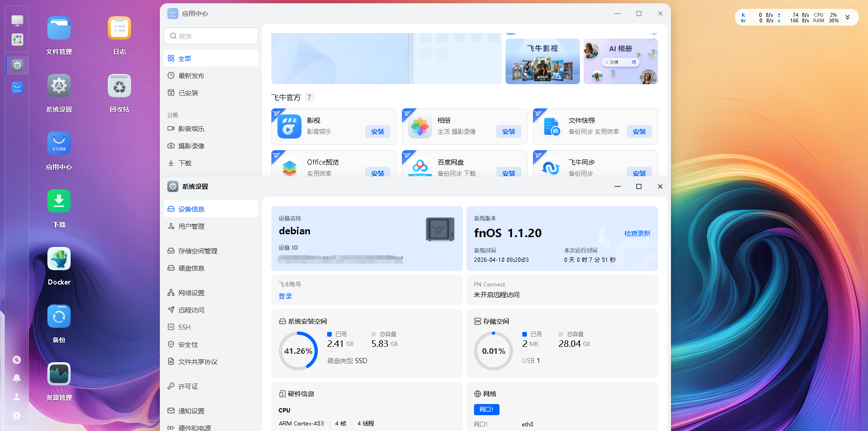This screenshot has height=431, width=868.
Task: Click the 0.01% storage usage ring
Action: coord(493,351)
